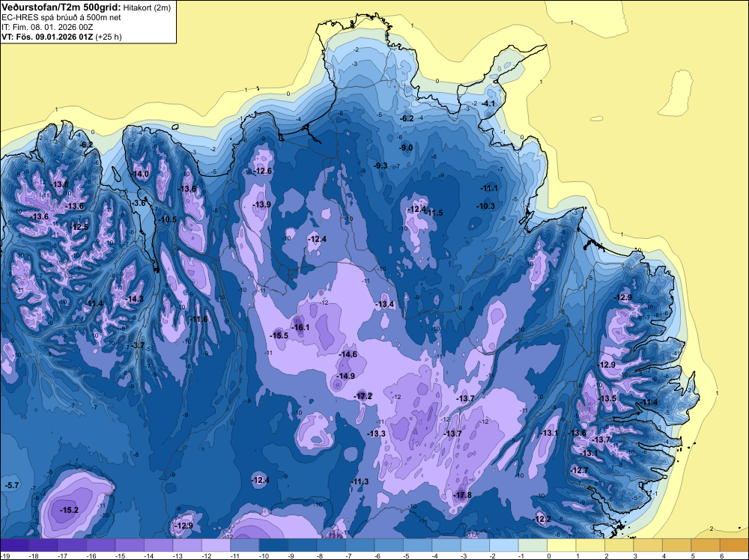Select the -14.3 temperature value

coord(135,299)
